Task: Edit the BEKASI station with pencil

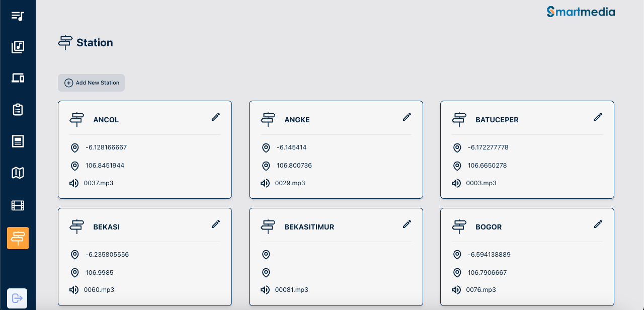Action: [216, 224]
